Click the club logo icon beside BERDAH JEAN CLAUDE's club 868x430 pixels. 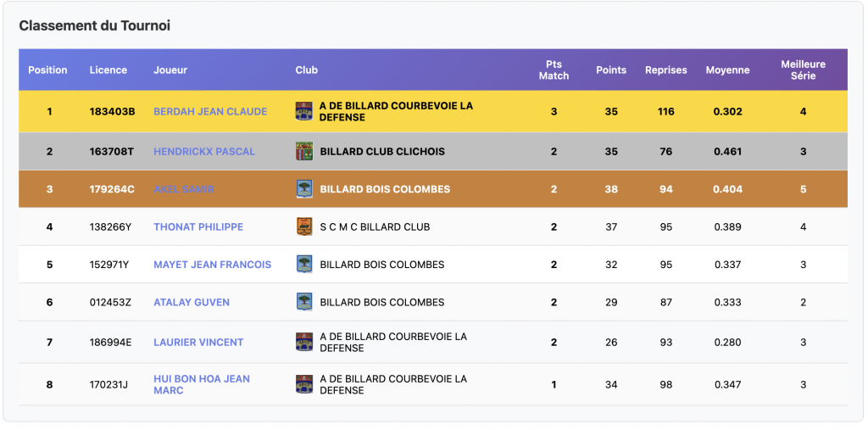tap(303, 111)
